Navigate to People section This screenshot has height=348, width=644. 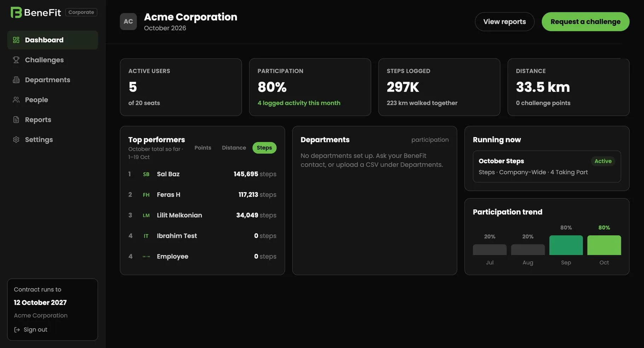point(53,100)
